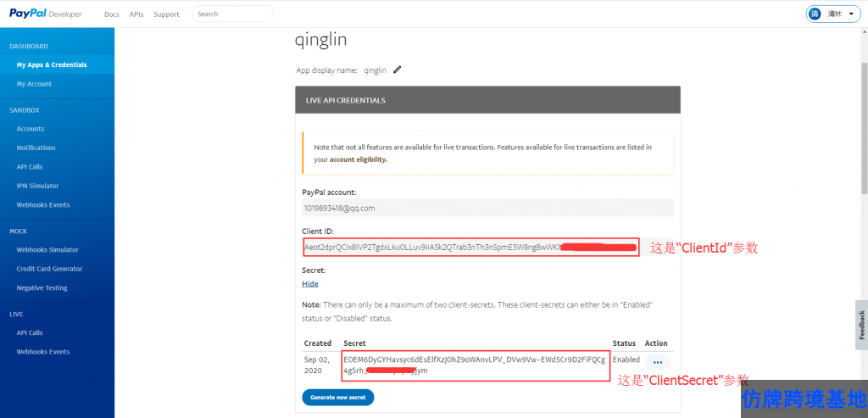
Task: Open the APIs menu
Action: [x=136, y=14]
